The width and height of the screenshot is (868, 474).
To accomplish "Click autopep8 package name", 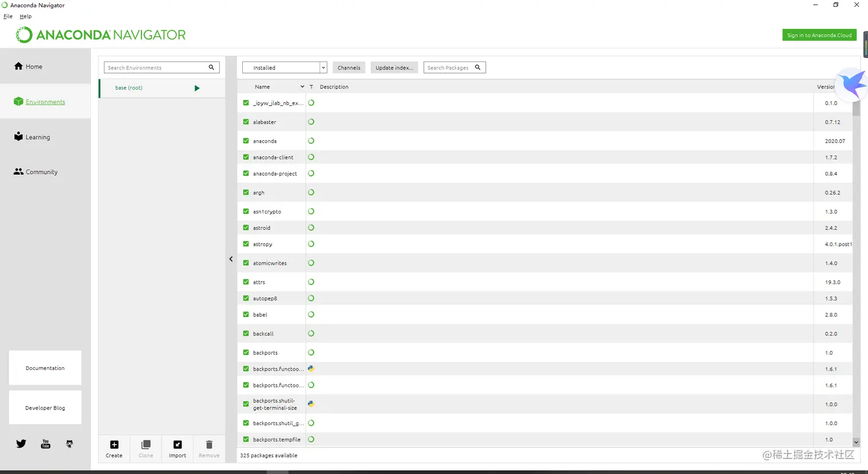I will point(265,298).
